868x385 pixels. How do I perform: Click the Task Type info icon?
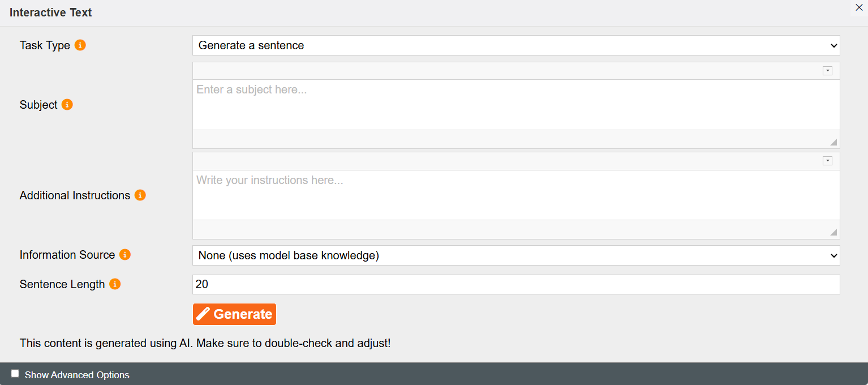[x=80, y=45]
